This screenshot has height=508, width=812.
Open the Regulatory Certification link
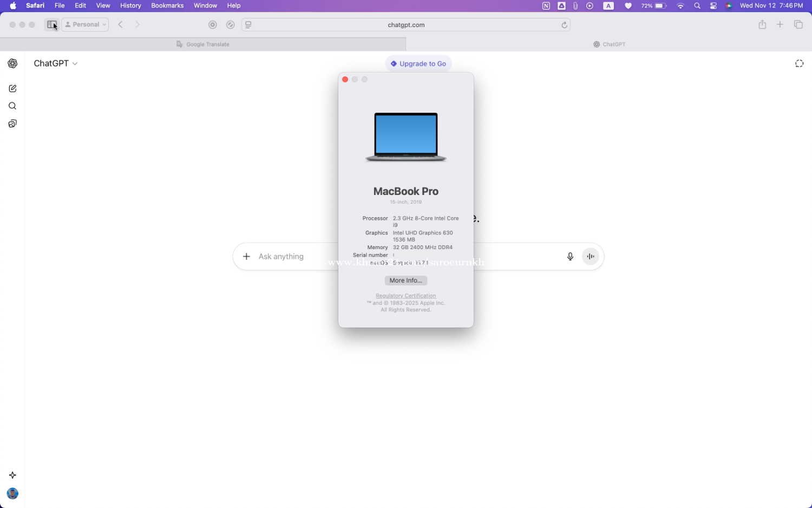coord(405,296)
